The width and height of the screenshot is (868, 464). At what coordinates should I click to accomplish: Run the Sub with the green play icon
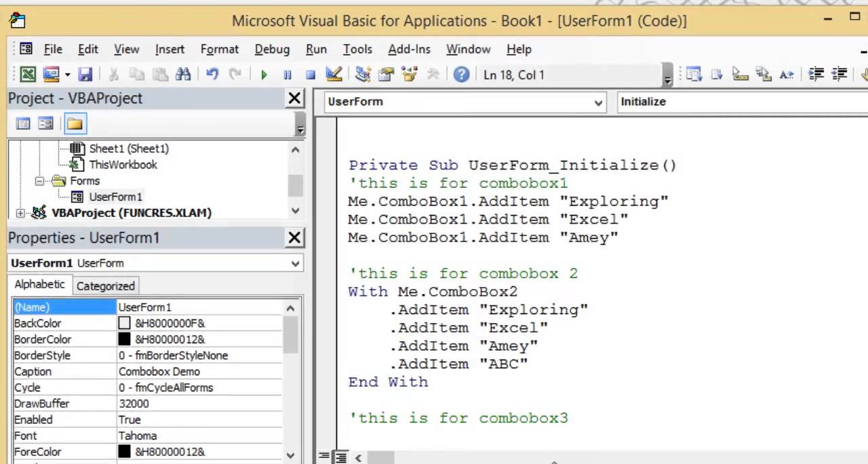[x=264, y=75]
